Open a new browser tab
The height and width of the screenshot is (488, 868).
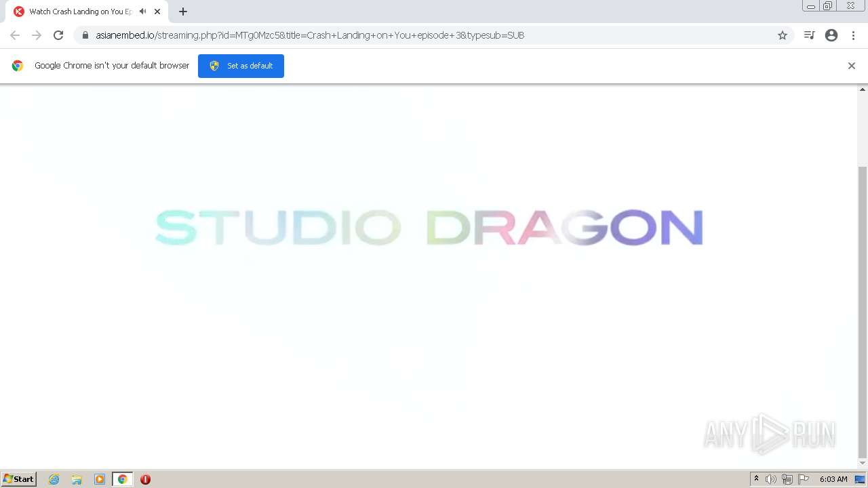[x=183, y=12]
